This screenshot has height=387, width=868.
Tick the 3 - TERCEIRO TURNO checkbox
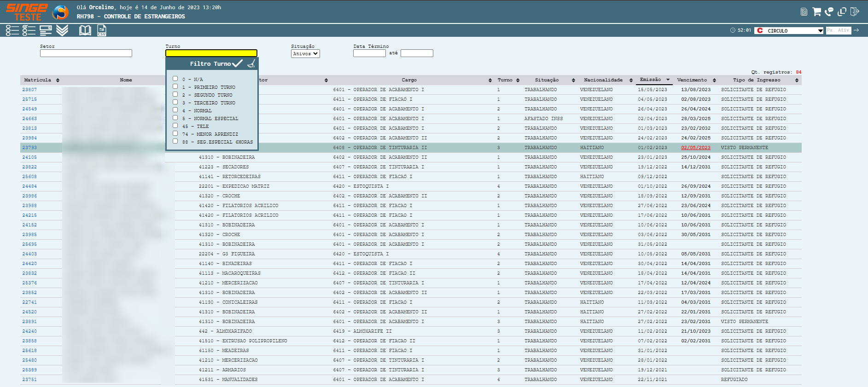pos(175,102)
